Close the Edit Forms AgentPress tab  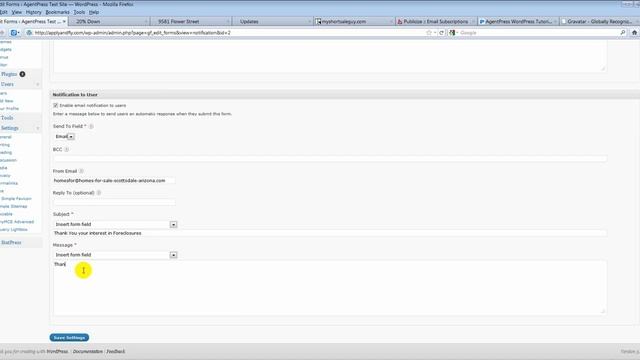[x=64, y=21]
